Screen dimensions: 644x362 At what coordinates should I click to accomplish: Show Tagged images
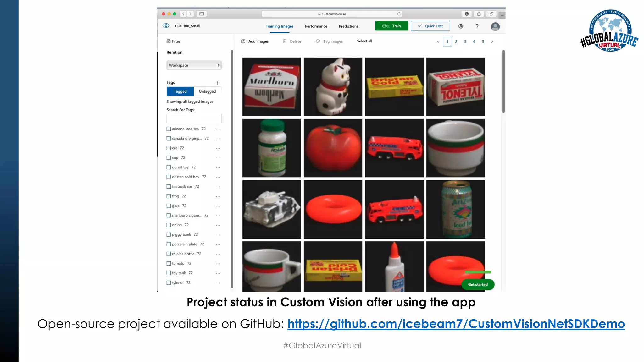point(180,91)
